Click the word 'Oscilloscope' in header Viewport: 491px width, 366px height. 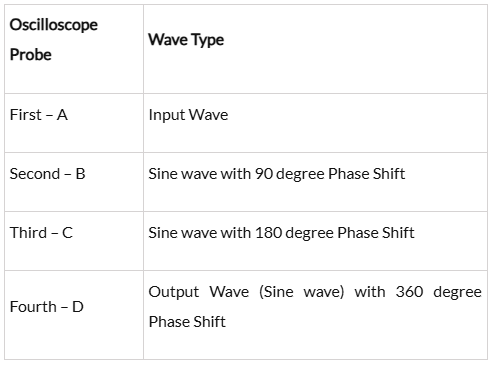[54, 25]
